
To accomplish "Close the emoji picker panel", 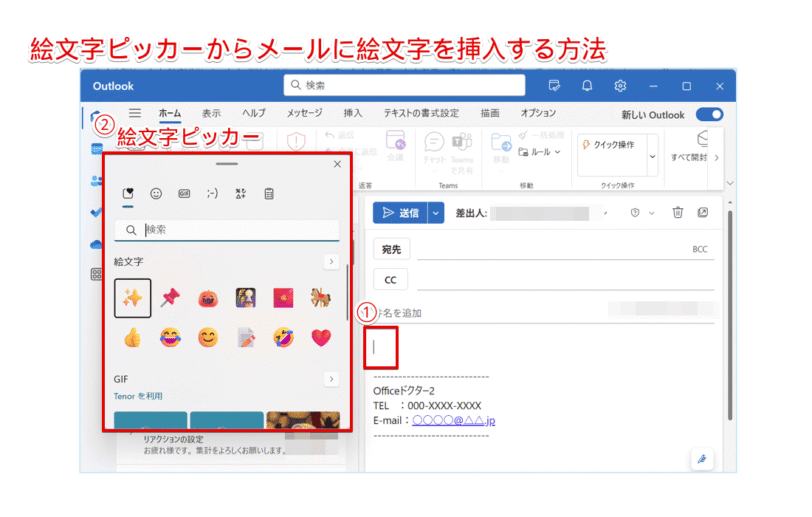I will [337, 164].
